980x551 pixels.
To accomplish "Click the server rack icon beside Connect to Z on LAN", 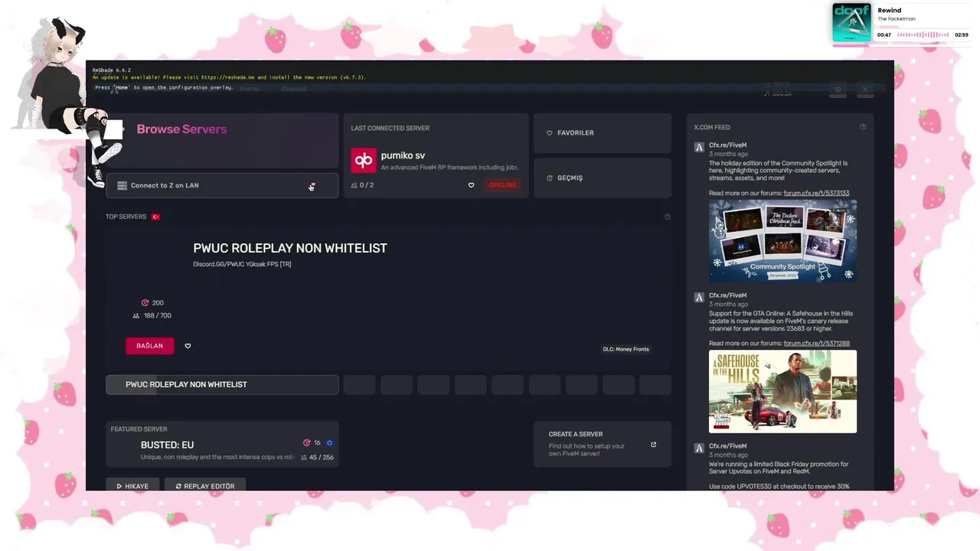I will [x=122, y=185].
